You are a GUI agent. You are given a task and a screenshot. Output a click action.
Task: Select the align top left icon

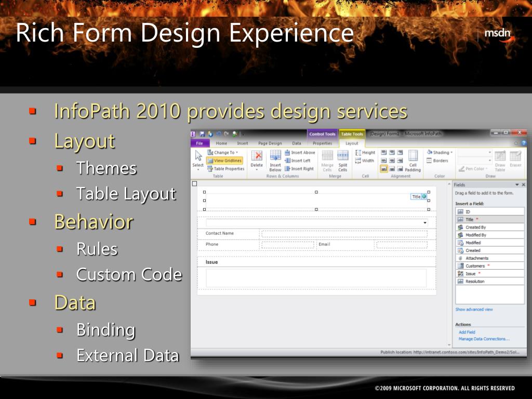pos(384,153)
